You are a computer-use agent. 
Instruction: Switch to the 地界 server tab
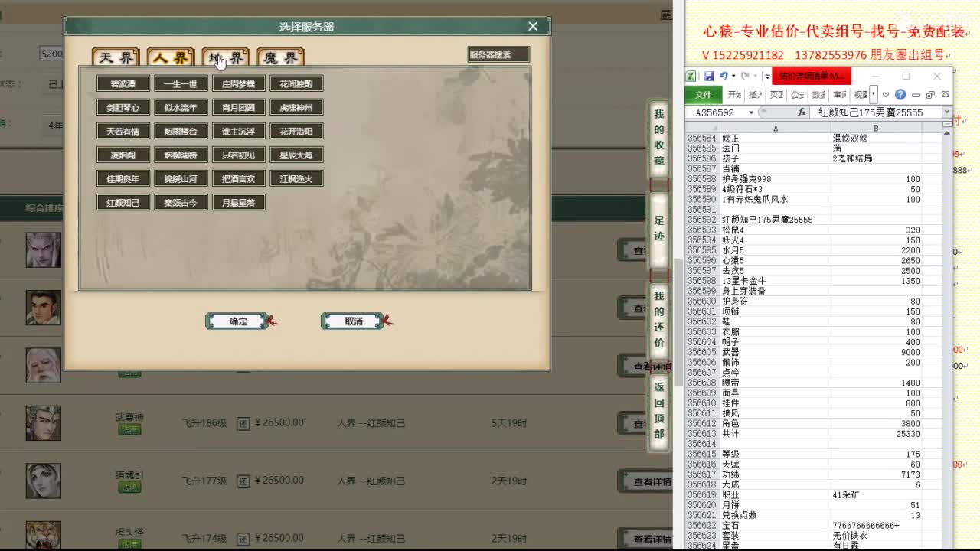tap(226, 57)
